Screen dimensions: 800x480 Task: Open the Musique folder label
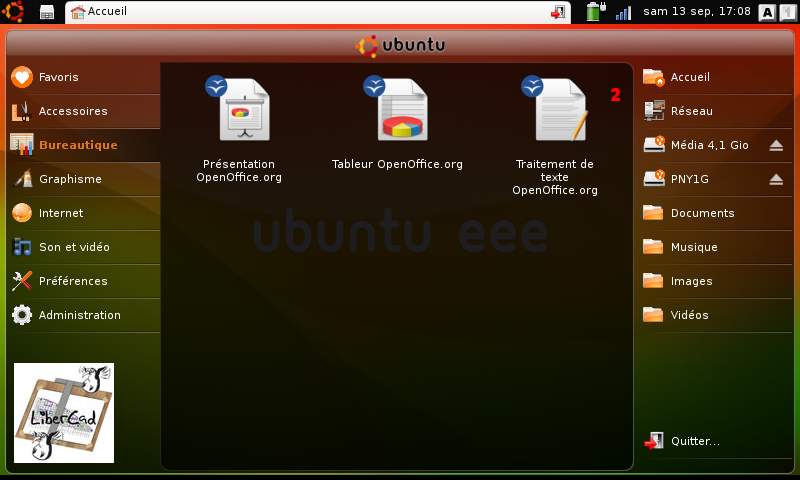694,247
